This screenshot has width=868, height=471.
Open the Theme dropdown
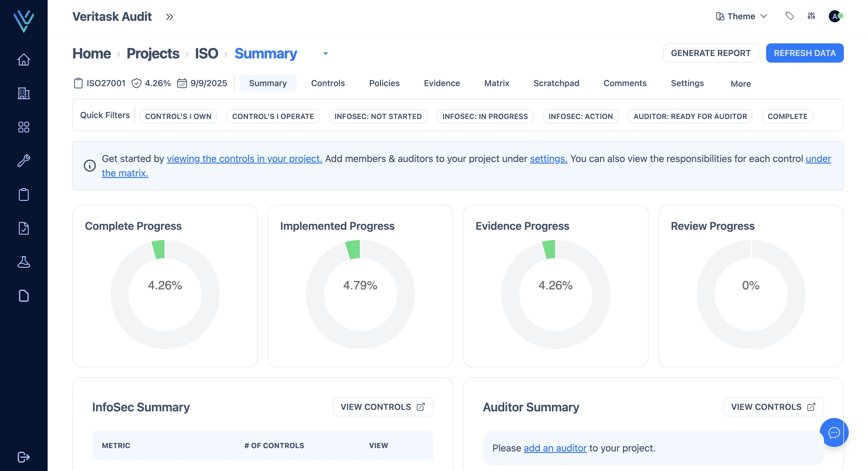click(742, 16)
